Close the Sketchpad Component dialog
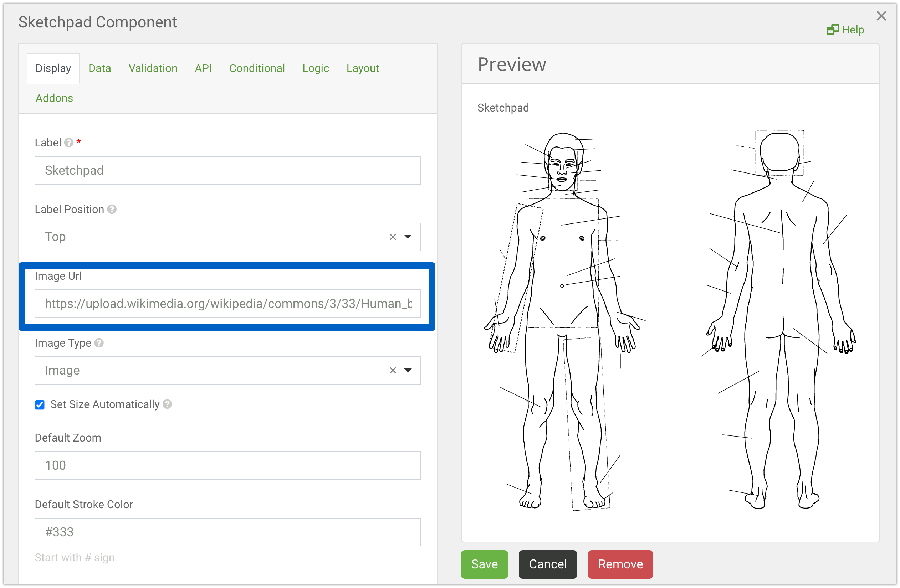Screen dimensions: 900x588 click(881, 16)
